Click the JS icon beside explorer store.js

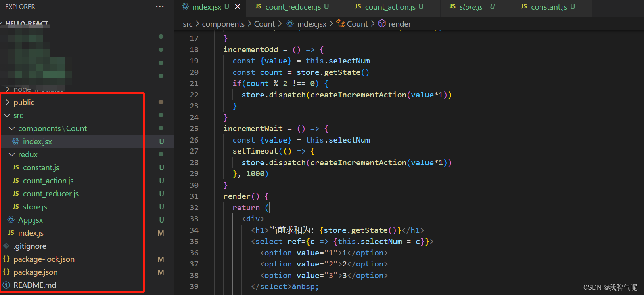(x=16, y=206)
